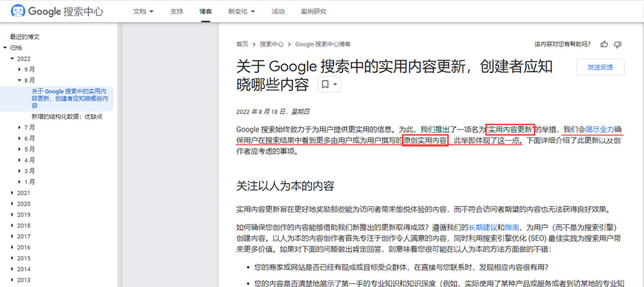644x287 pixels.
Task: Expand the 1 月 archive month
Action: pos(19,182)
